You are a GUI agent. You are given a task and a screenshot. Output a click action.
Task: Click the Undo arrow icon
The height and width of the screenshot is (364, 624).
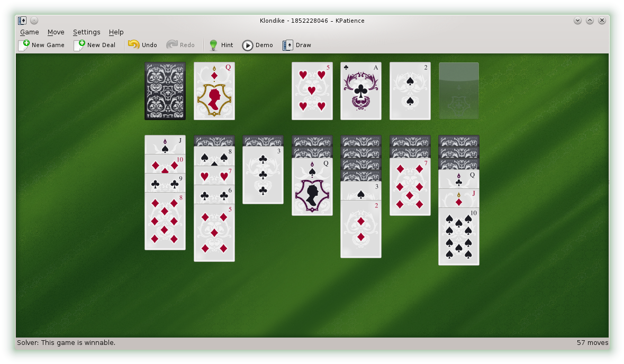[132, 44]
